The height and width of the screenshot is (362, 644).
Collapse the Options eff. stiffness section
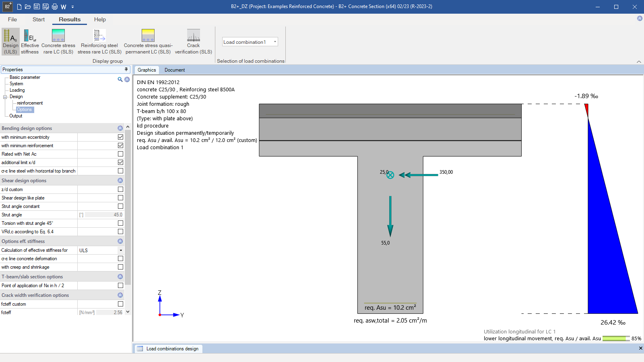pos(120,241)
